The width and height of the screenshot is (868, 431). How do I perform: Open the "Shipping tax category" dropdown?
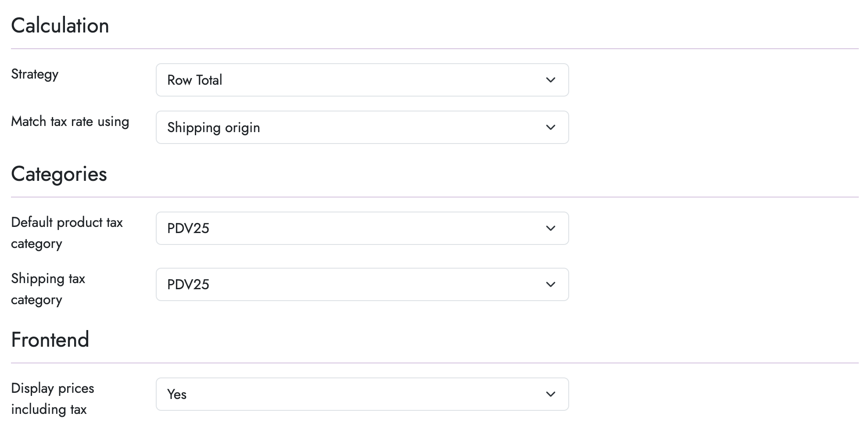pos(362,284)
